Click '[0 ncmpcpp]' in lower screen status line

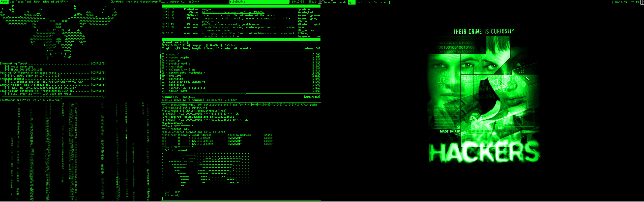tap(196, 100)
